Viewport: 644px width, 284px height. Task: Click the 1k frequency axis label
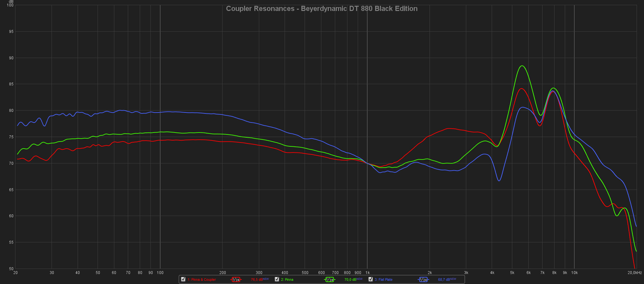pos(367,273)
